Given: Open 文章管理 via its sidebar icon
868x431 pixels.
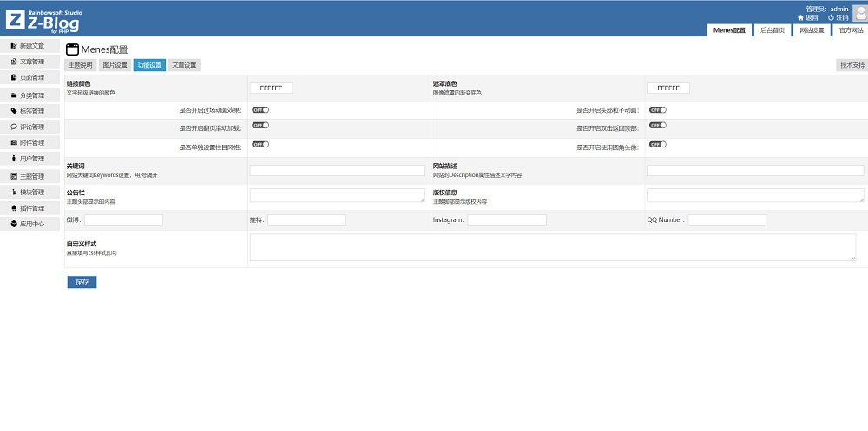Looking at the screenshot, I should click(14, 62).
